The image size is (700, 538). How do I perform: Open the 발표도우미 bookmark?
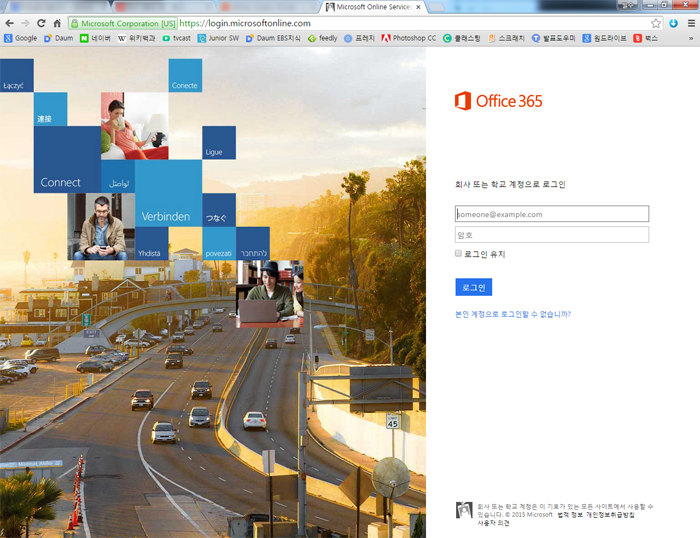[x=554, y=38]
